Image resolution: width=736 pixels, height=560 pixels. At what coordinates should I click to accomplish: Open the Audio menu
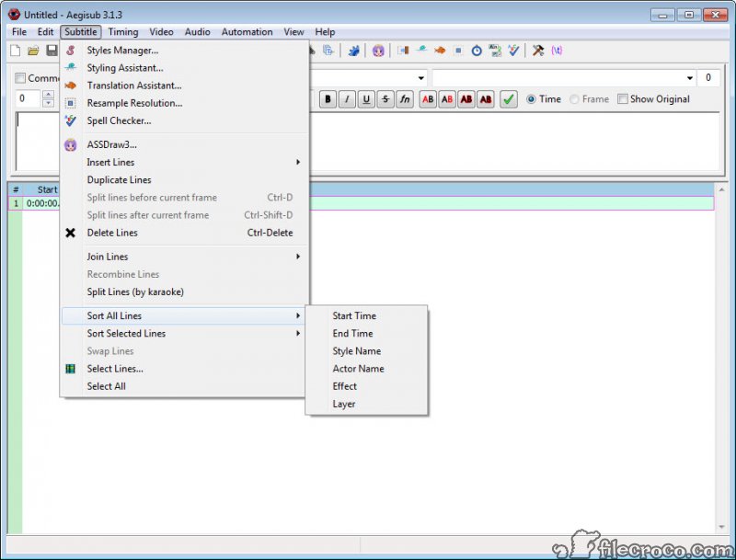[x=197, y=32]
